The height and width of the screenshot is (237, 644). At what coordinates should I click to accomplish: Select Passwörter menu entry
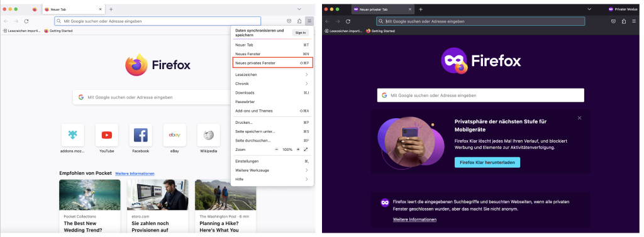click(272, 102)
